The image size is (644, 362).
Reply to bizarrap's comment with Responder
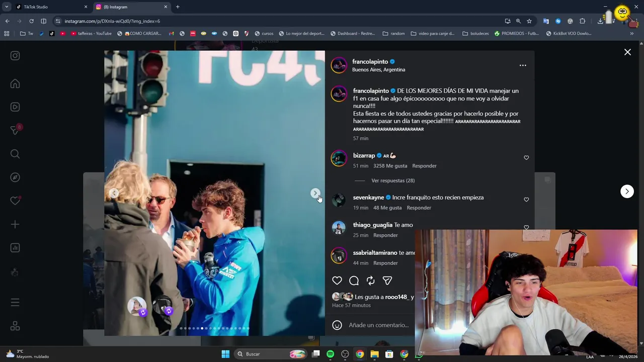coord(424,166)
